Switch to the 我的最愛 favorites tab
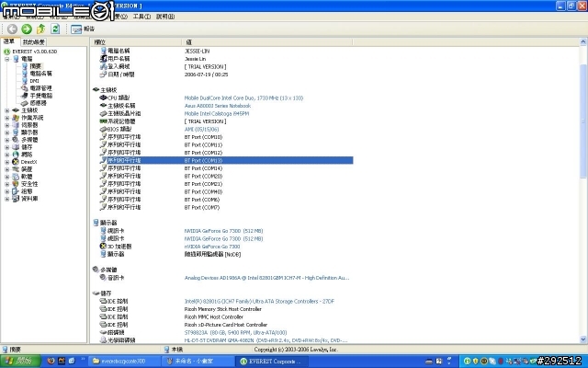Image resolution: width=588 pixels, height=368 pixels. [33, 42]
